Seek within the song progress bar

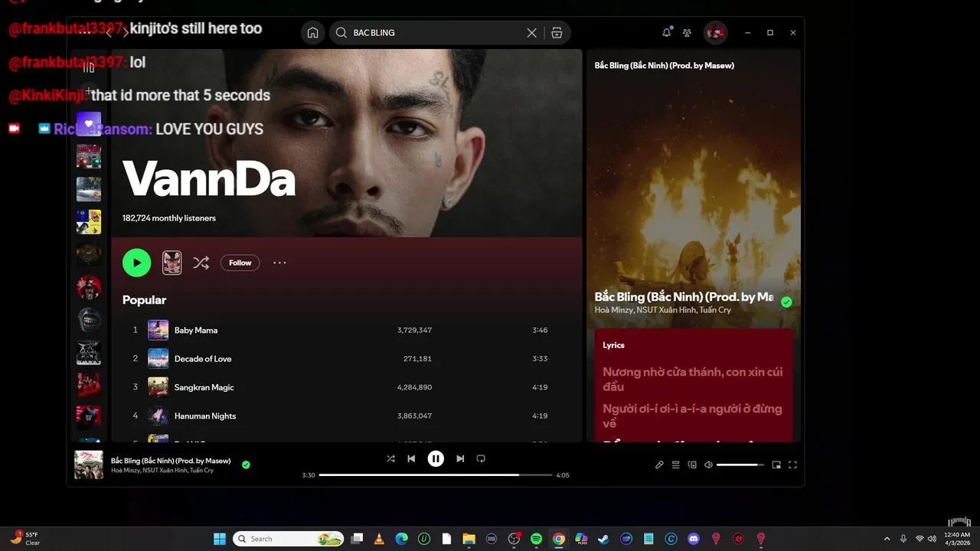tap(436, 475)
